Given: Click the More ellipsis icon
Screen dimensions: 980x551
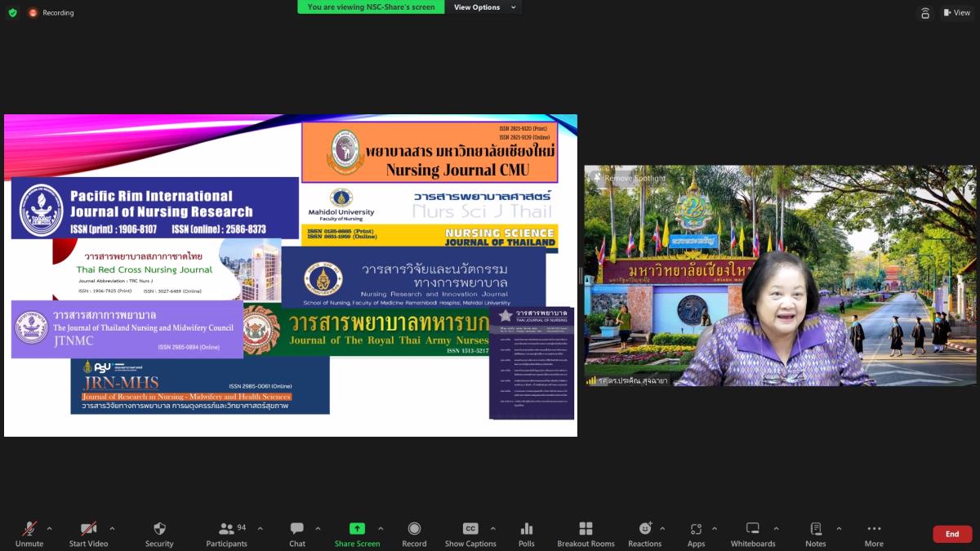Looking at the screenshot, I should [x=874, y=528].
